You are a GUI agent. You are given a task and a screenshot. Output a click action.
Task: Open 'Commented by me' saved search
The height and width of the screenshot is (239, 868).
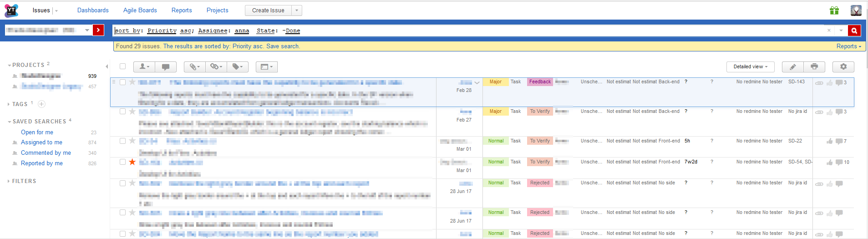[46, 153]
